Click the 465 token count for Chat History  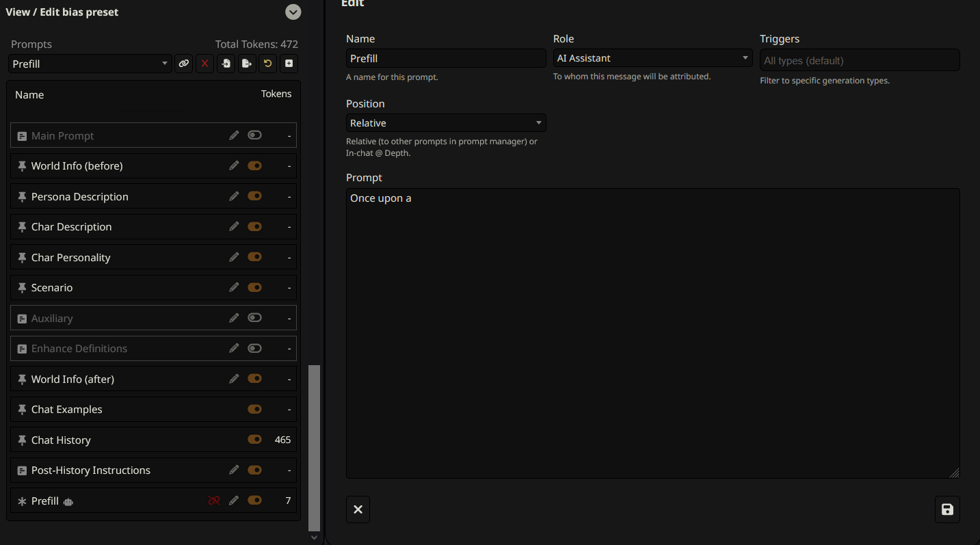pos(282,440)
